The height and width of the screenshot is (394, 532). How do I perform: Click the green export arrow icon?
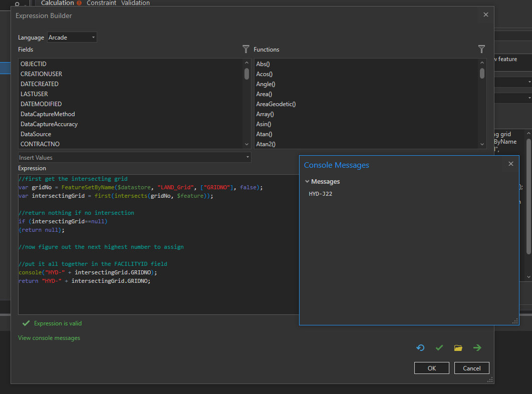[x=477, y=348]
